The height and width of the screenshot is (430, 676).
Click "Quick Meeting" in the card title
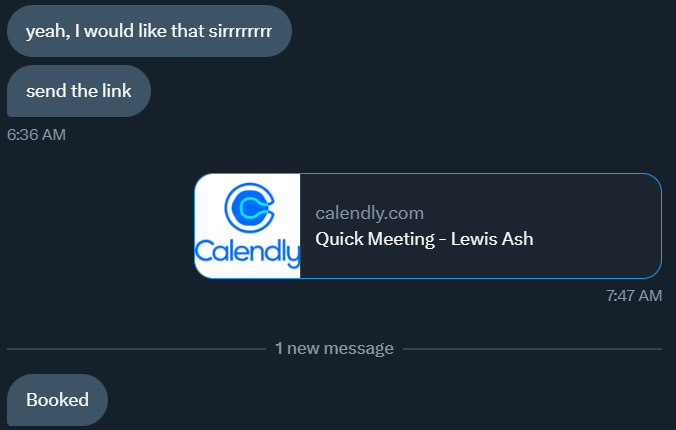coord(373,239)
